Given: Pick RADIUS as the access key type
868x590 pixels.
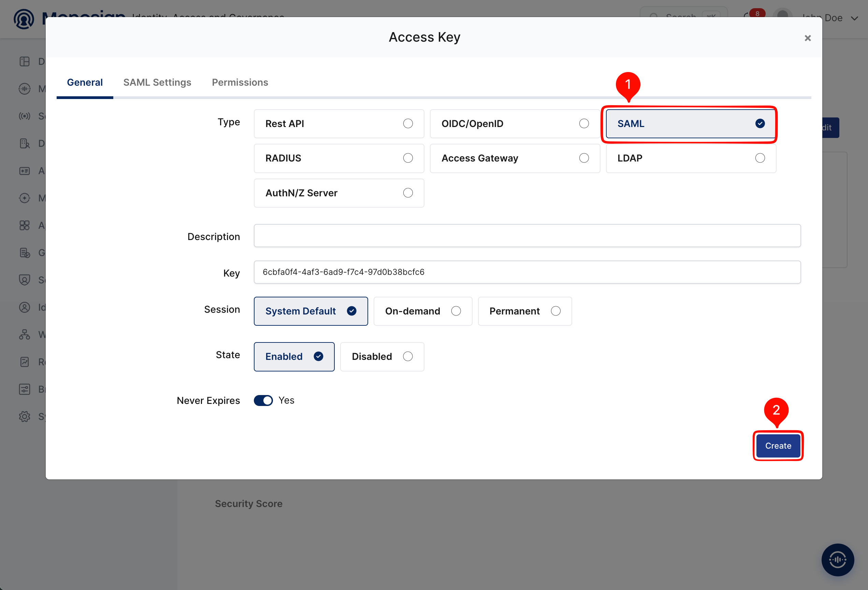Looking at the screenshot, I should pyautogui.click(x=339, y=158).
